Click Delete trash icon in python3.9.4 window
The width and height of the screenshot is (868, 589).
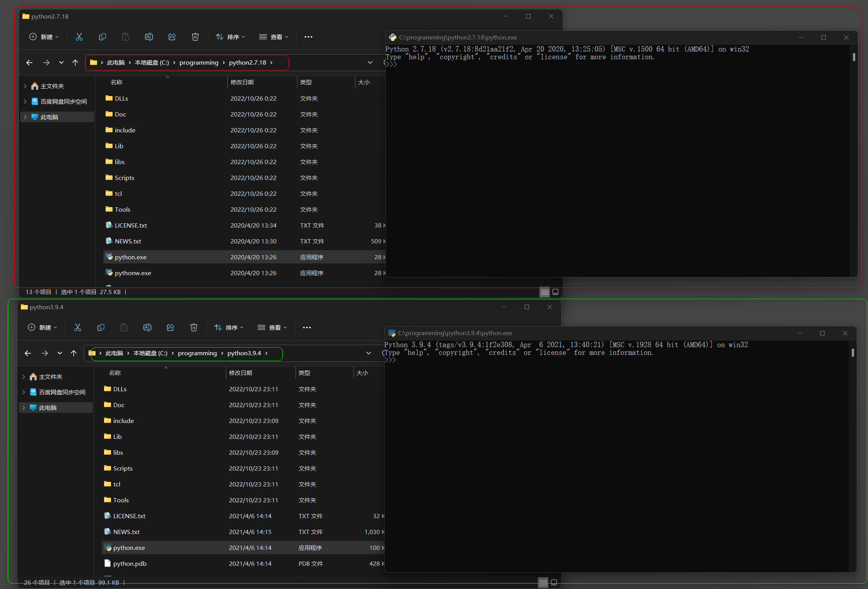194,327
